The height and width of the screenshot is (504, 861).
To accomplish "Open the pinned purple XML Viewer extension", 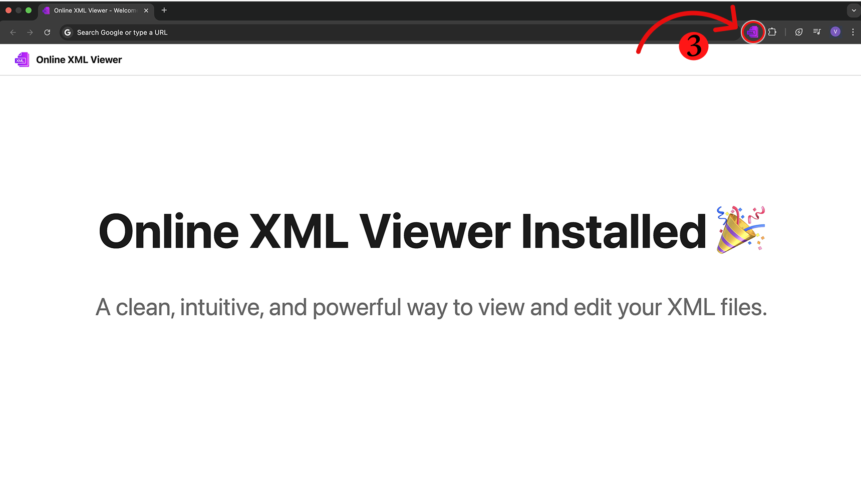I will [x=753, y=32].
